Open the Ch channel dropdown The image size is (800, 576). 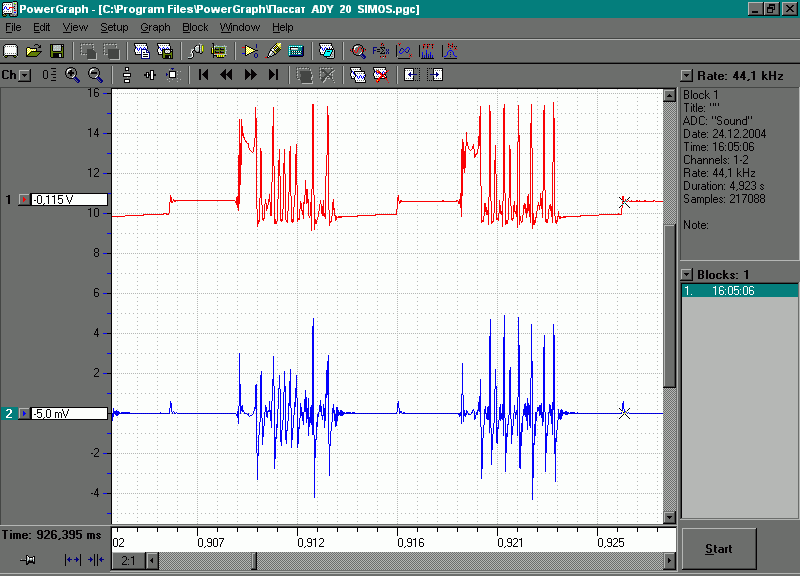(25, 76)
